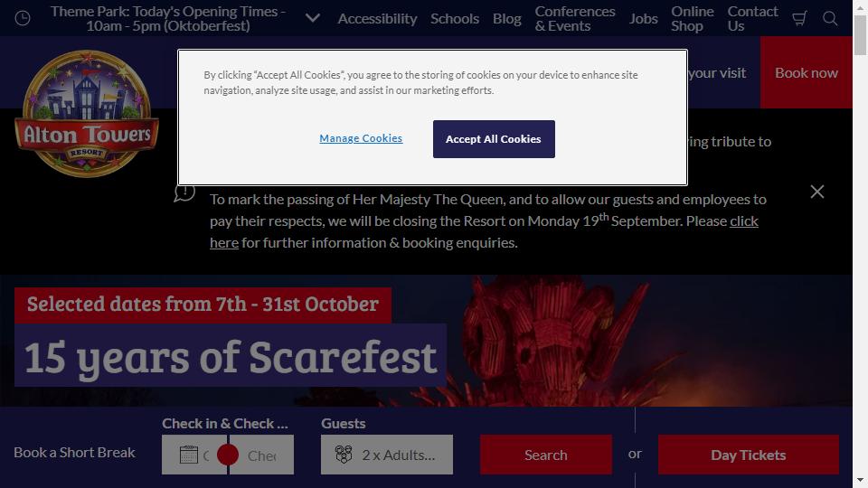Click the guests people icon
Image resolution: width=868 pixels, height=488 pixels.
coord(344,455)
